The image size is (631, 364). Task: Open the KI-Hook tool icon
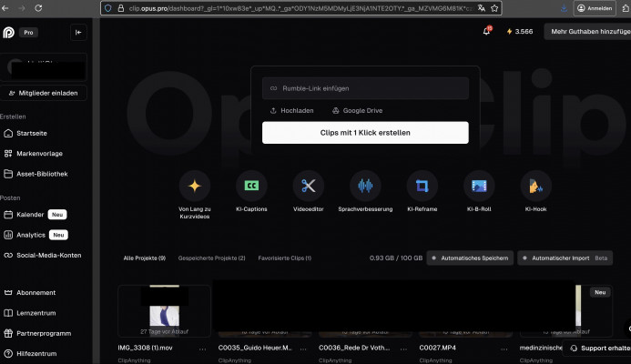coord(535,186)
